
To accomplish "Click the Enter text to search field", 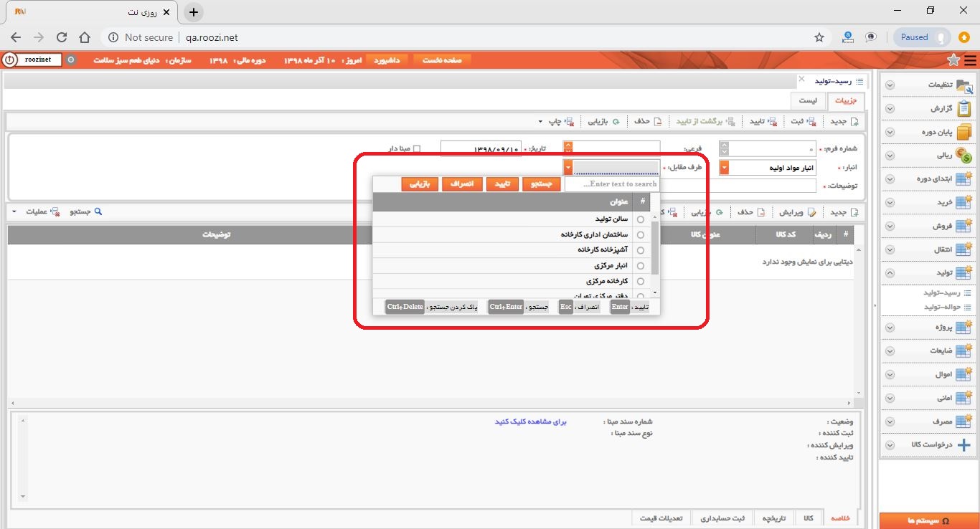I will 612,184.
